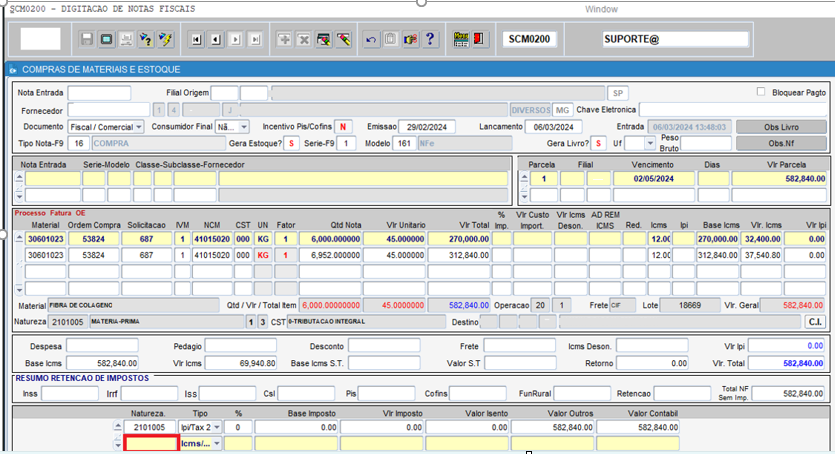Click the form header icon beside COMPRAS DE MATERIAIS
Screen dimensions: 835x454
pyautogui.click(x=13, y=70)
